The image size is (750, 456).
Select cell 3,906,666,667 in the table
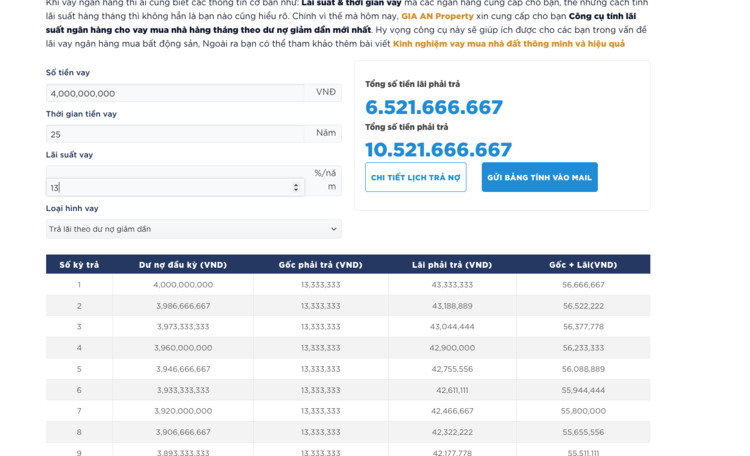pos(183,432)
